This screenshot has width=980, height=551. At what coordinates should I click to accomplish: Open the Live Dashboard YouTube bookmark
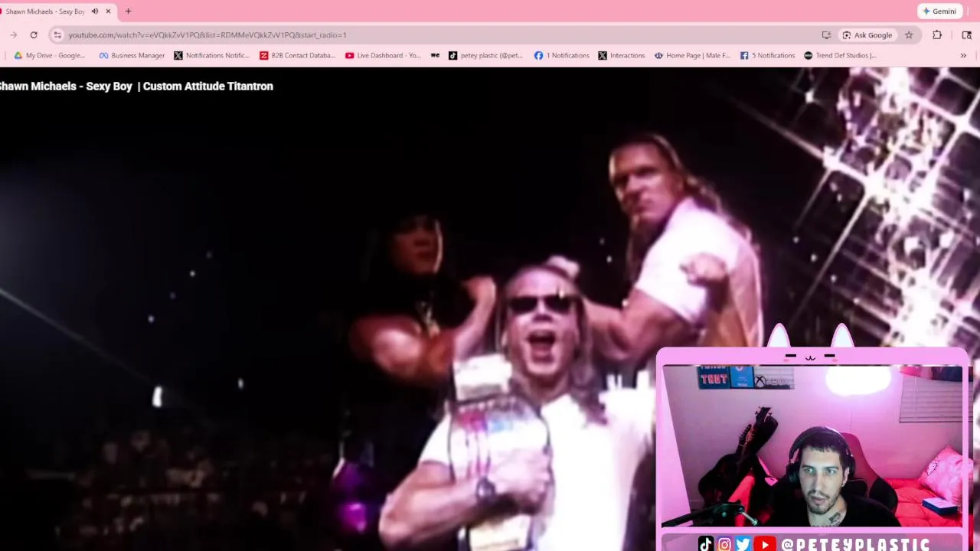383,56
